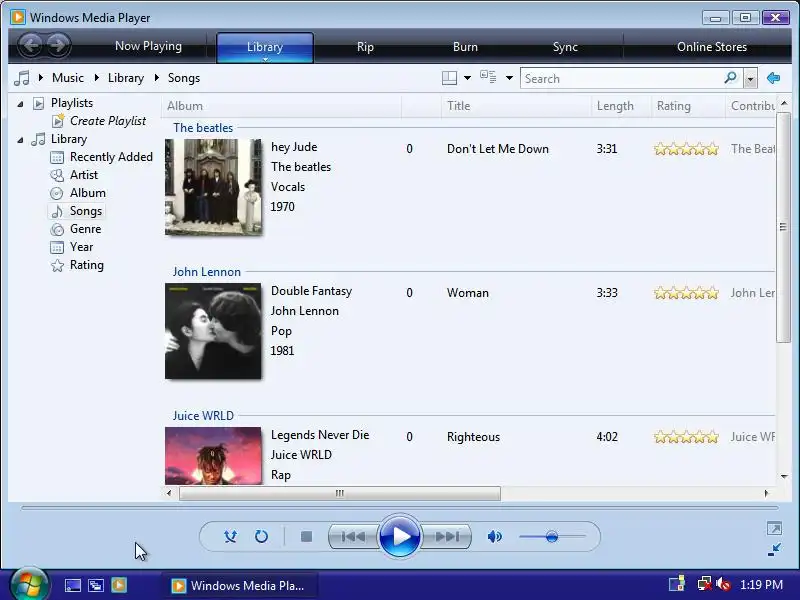
Task: Collapse the Library tree node
Action: (x=20, y=140)
